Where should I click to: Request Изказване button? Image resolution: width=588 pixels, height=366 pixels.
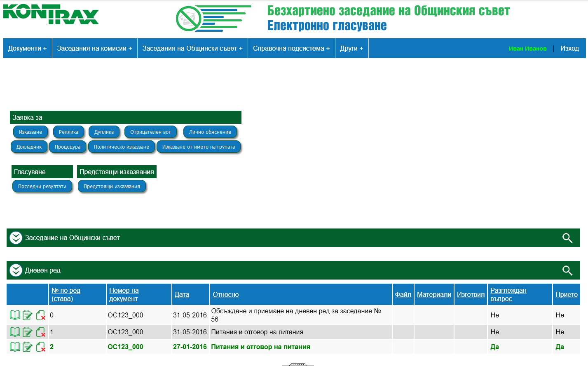(x=30, y=132)
